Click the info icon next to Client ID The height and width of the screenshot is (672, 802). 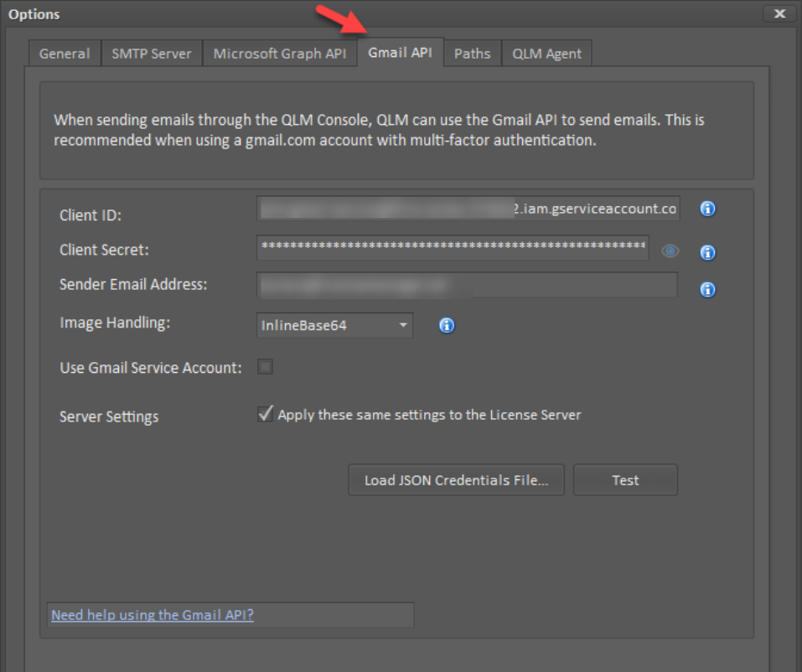click(x=707, y=209)
